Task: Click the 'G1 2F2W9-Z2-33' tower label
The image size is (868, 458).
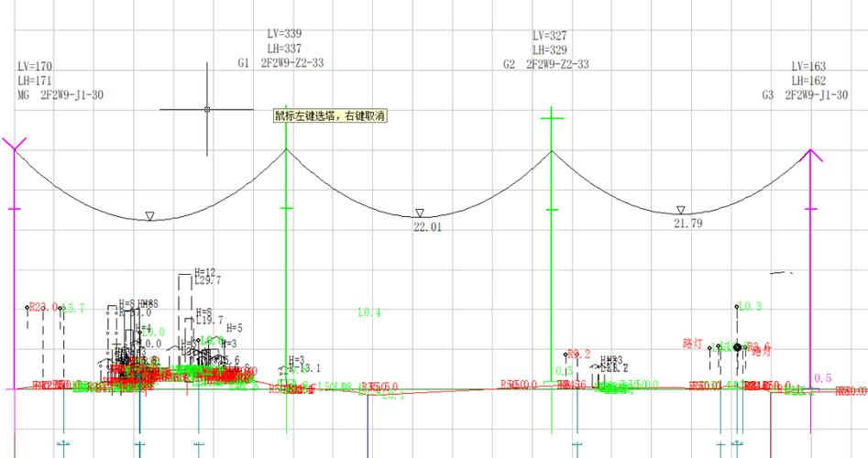Action: (281, 62)
